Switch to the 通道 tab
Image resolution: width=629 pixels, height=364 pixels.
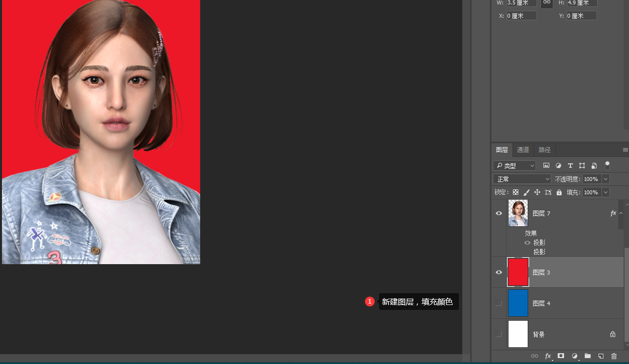click(x=523, y=150)
